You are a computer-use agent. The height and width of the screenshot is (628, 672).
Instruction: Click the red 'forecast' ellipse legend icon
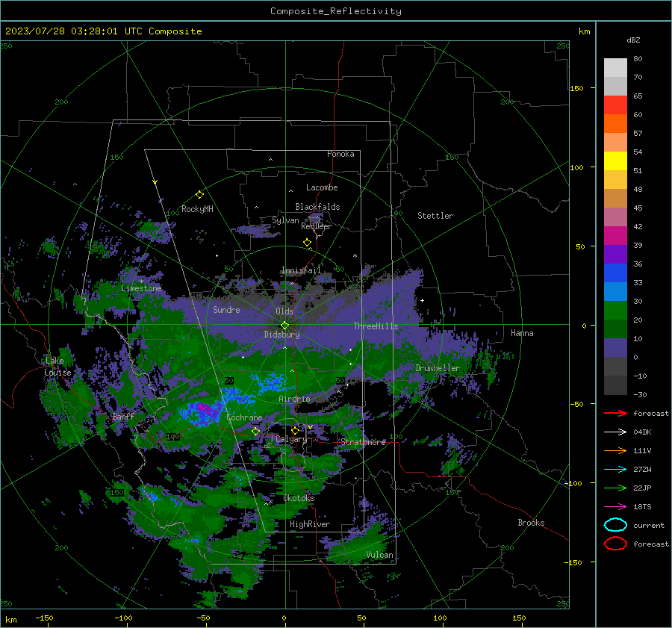[615, 544]
